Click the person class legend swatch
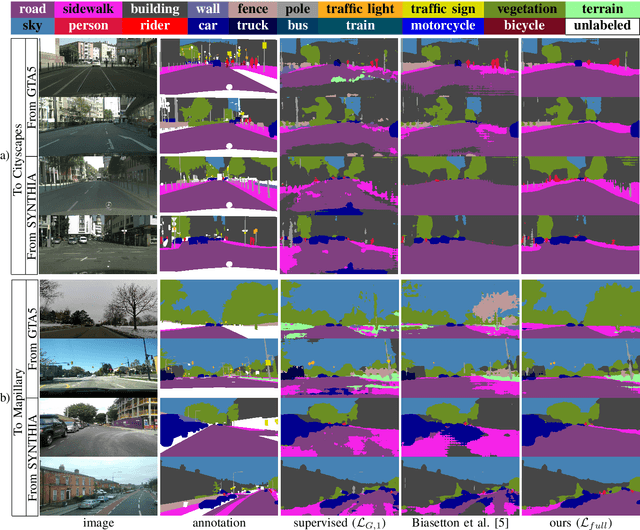The width and height of the screenshot is (640, 530). (88, 26)
